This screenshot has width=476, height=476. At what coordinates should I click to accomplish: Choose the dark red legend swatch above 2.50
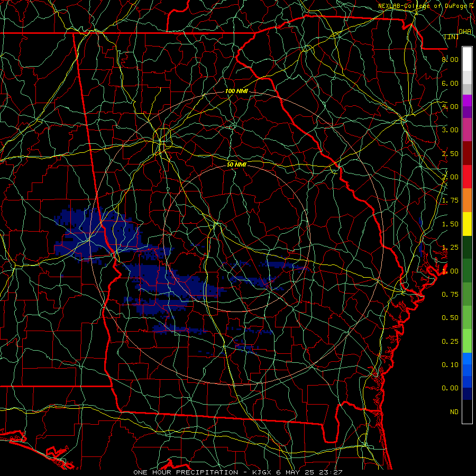coord(467,153)
